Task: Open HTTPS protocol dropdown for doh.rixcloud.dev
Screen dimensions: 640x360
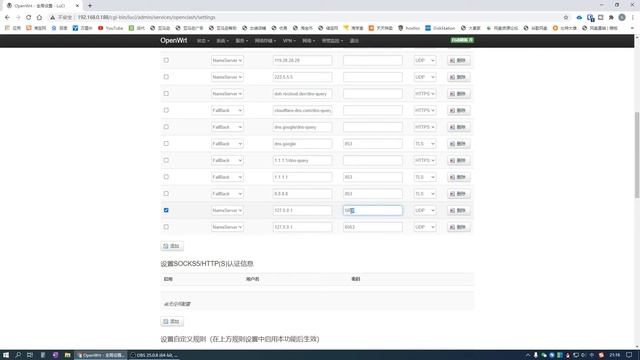Action: coord(425,93)
